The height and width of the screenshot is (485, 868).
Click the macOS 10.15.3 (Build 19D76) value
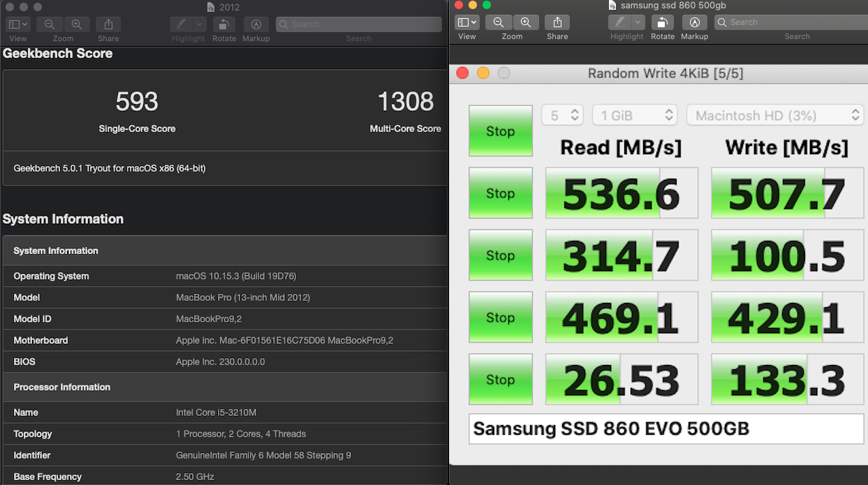coord(236,276)
